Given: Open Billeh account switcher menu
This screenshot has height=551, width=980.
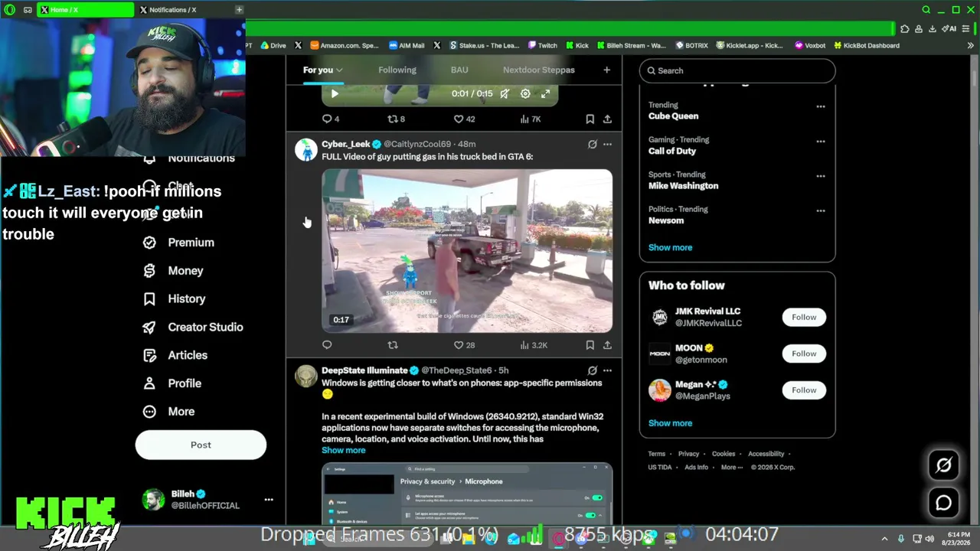Looking at the screenshot, I should click(x=268, y=500).
